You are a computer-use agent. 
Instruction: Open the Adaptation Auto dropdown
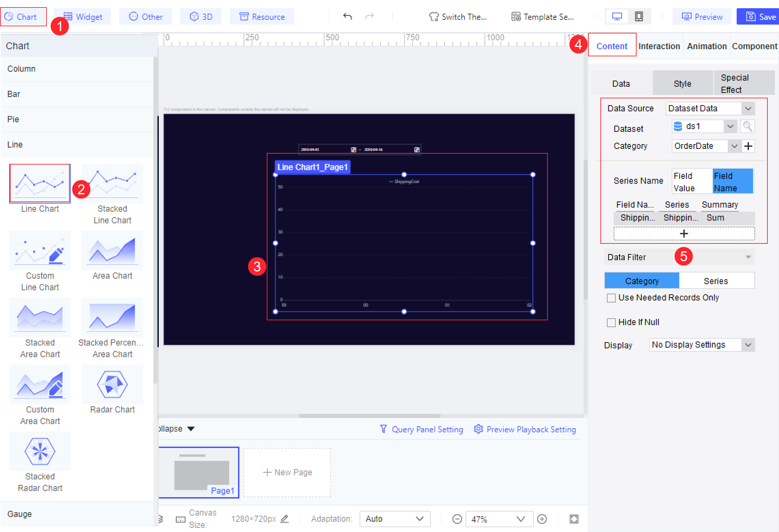[395, 519]
